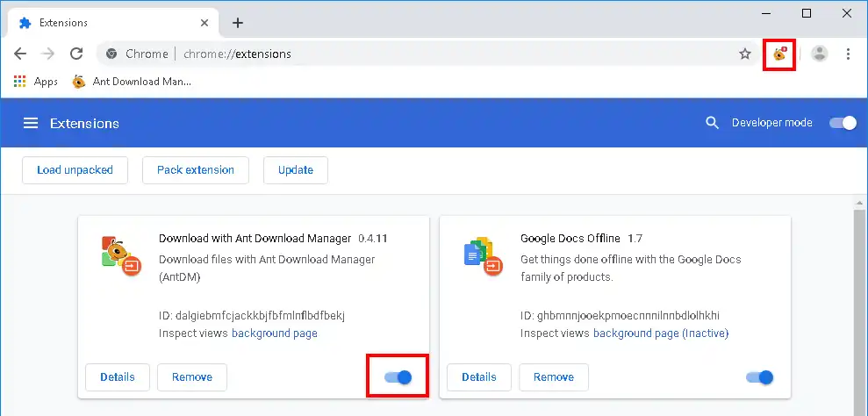Open the Extensions hamburger menu

[x=31, y=123]
